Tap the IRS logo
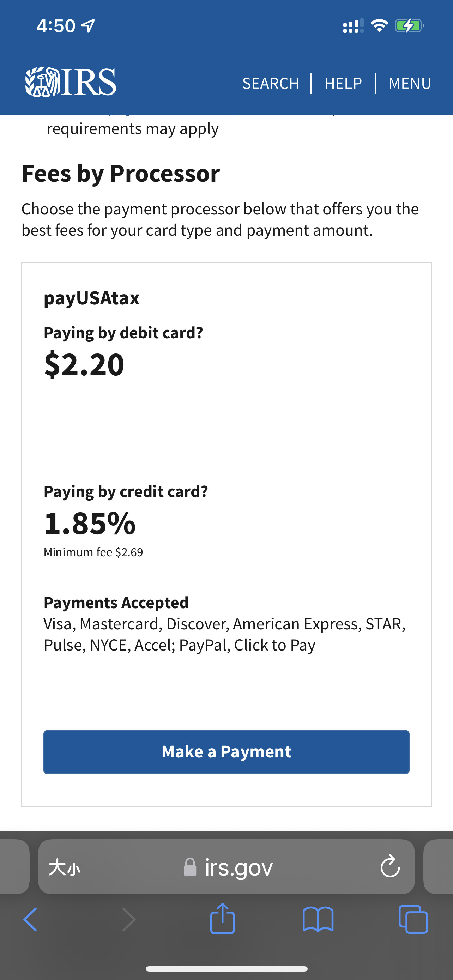Viewport: 453px width, 980px height. tap(71, 82)
